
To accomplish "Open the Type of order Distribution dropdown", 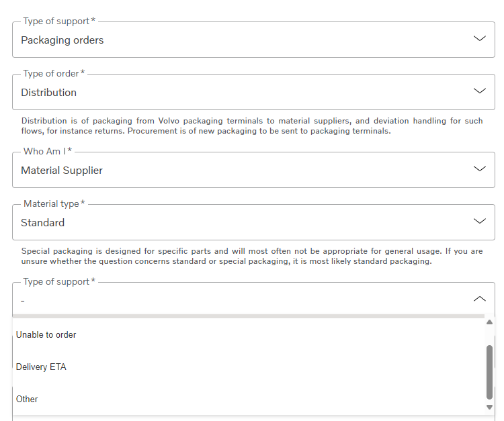I will pos(253,92).
